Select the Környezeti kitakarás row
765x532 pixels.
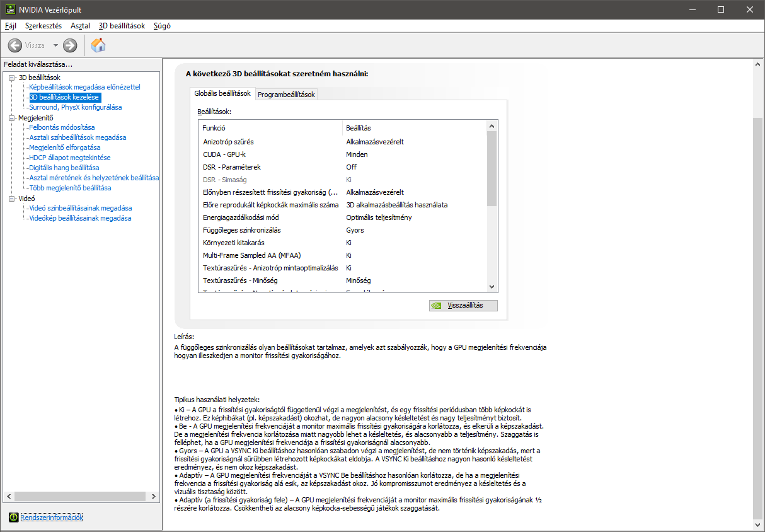tap(342, 243)
